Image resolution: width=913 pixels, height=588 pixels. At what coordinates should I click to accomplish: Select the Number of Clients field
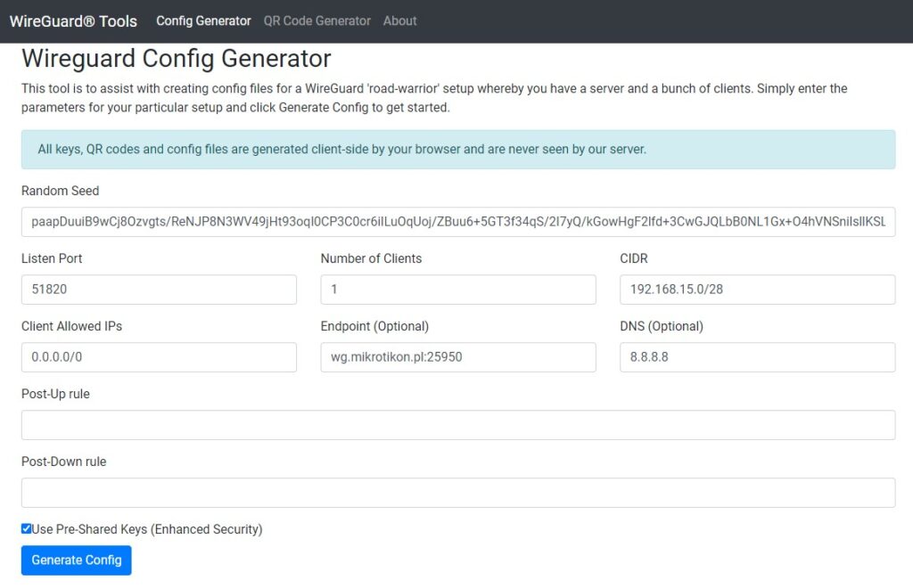point(458,289)
